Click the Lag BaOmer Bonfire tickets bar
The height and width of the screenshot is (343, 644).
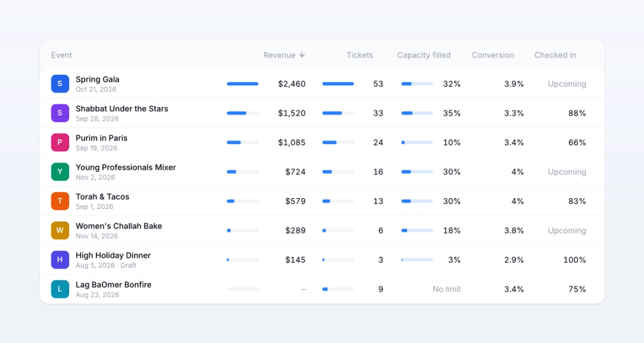(338, 289)
